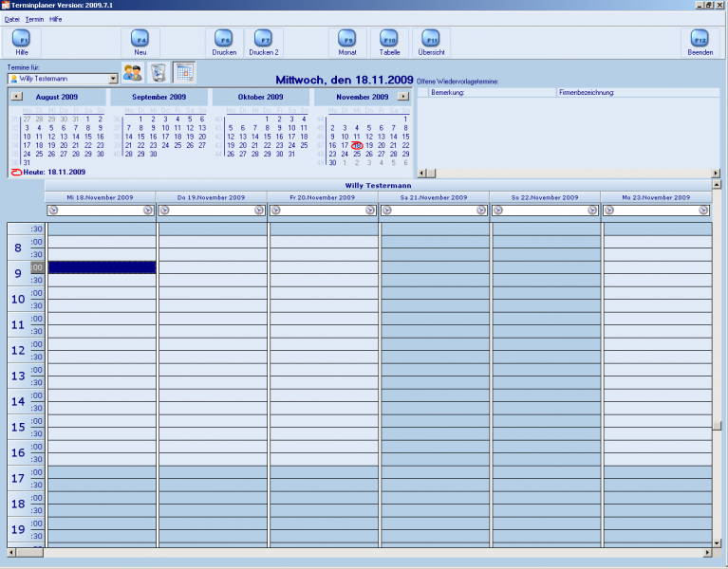Image resolution: width=728 pixels, height=569 pixels.
Task: Select 19 in November 2009 calendar
Action: [x=369, y=145]
